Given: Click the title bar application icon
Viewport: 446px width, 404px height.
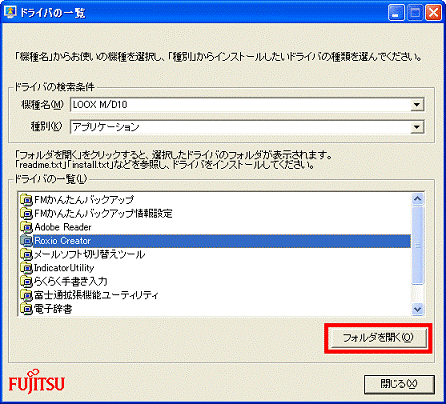Looking at the screenshot, I should 10,12.
